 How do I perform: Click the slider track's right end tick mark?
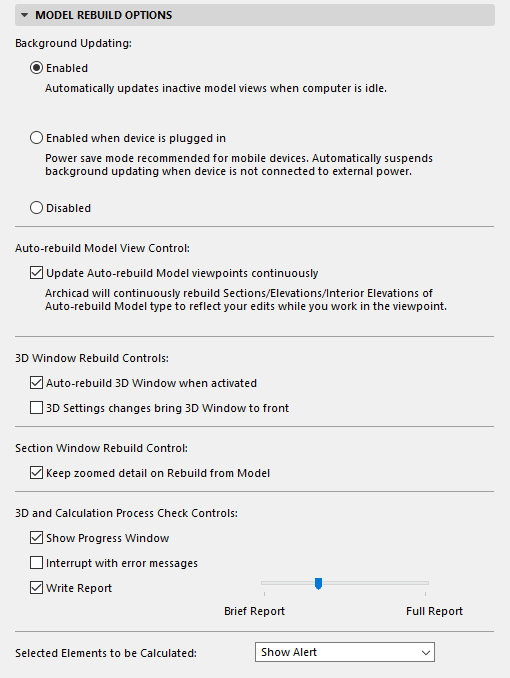click(x=426, y=594)
